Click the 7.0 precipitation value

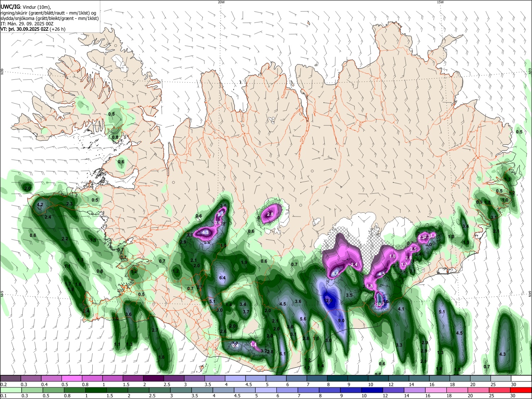click(235, 344)
